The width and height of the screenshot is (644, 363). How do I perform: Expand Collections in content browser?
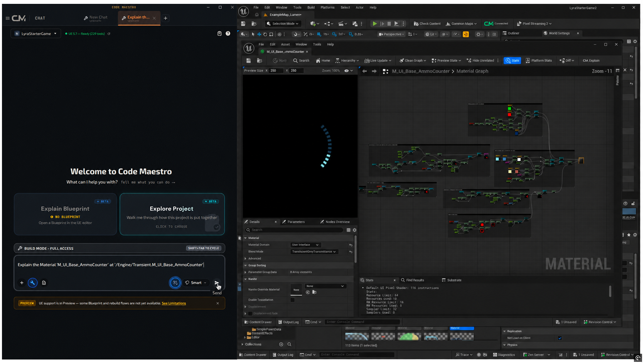click(x=243, y=344)
